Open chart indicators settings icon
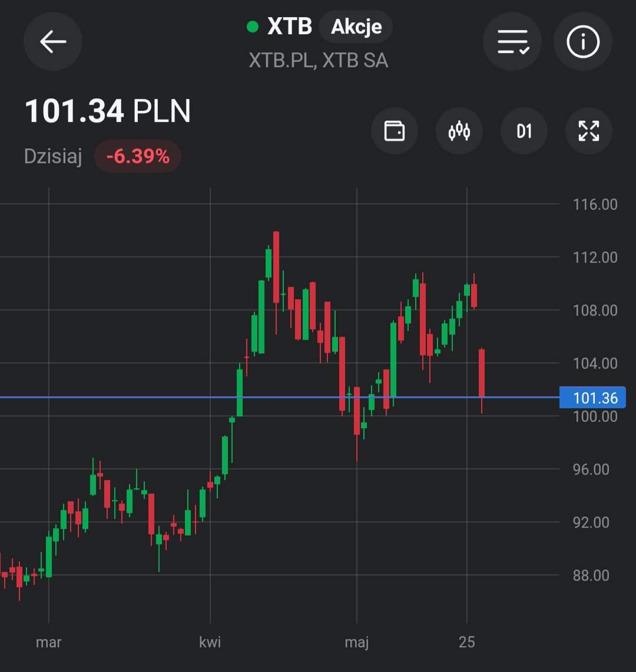The image size is (636, 672). [459, 131]
